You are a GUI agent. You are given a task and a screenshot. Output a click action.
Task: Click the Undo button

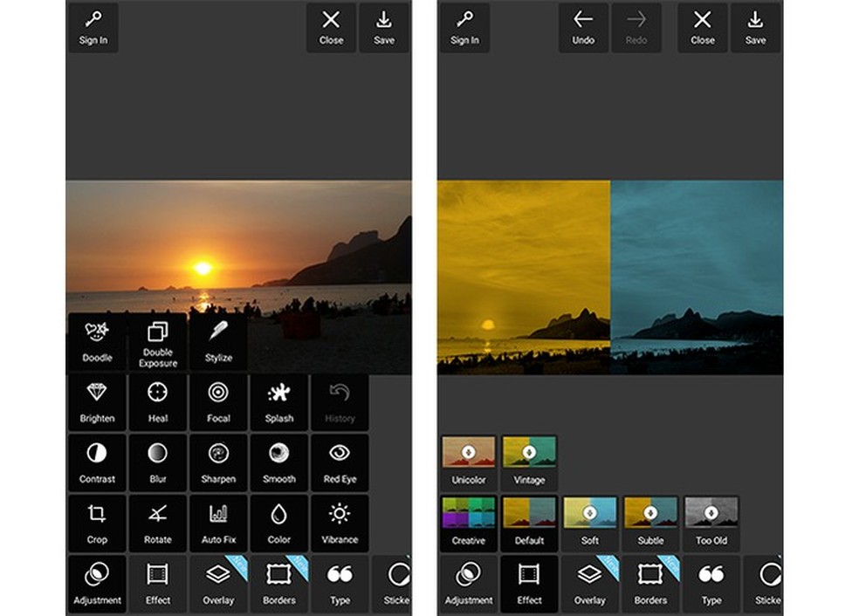[582, 27]
